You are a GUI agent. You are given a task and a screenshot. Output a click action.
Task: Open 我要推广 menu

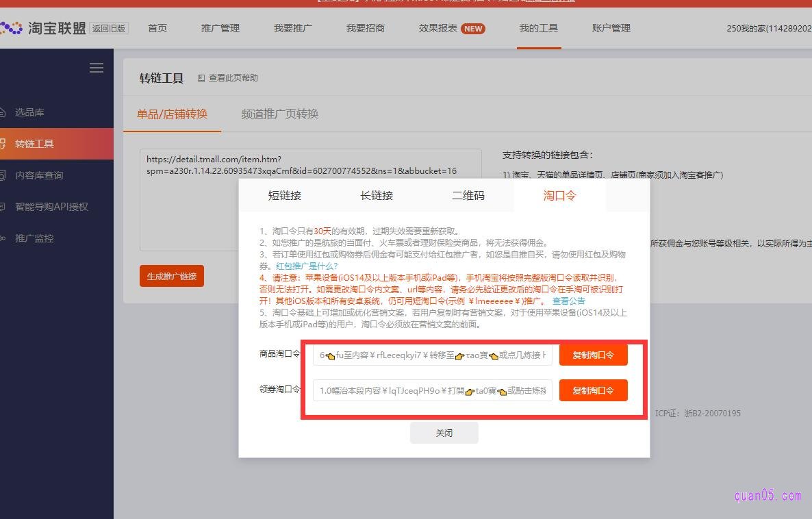pos(292,28)
